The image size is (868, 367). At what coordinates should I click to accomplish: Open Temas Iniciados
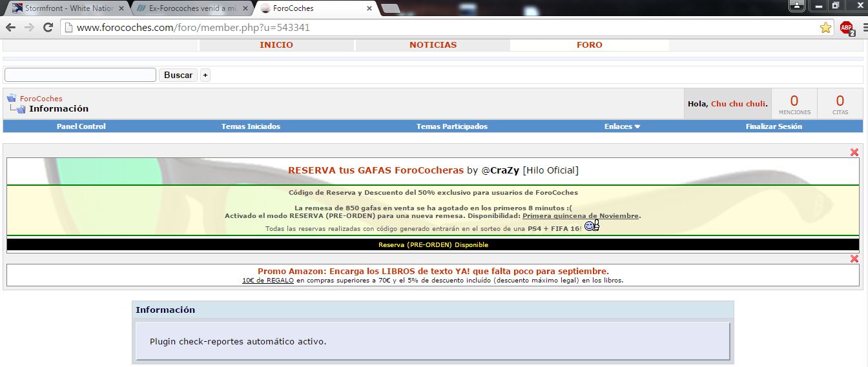pos(251,126)
